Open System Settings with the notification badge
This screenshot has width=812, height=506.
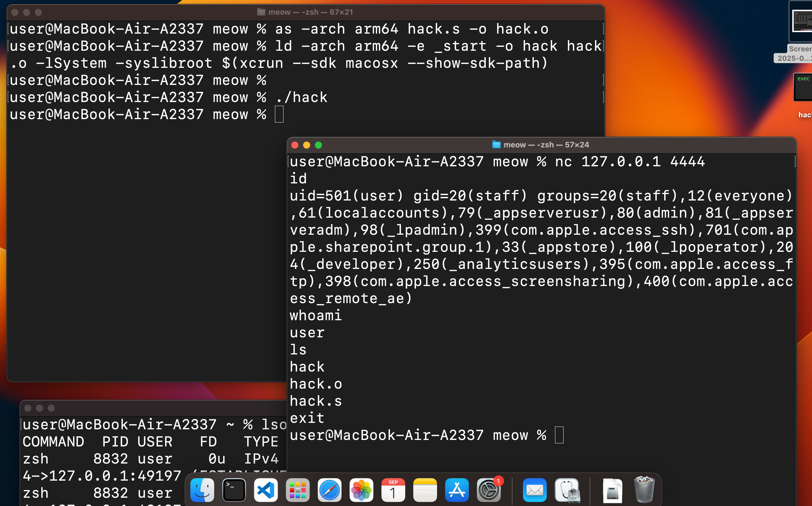coord(489,490)
